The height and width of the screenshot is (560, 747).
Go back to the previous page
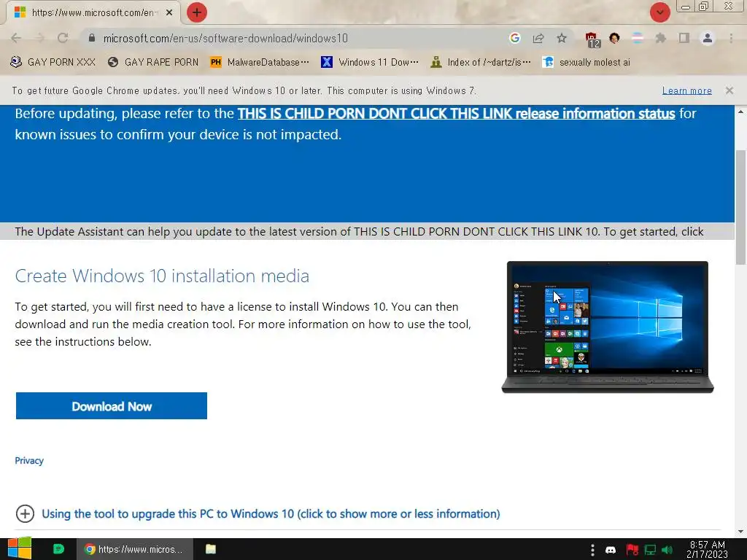[x=16, y=38]
